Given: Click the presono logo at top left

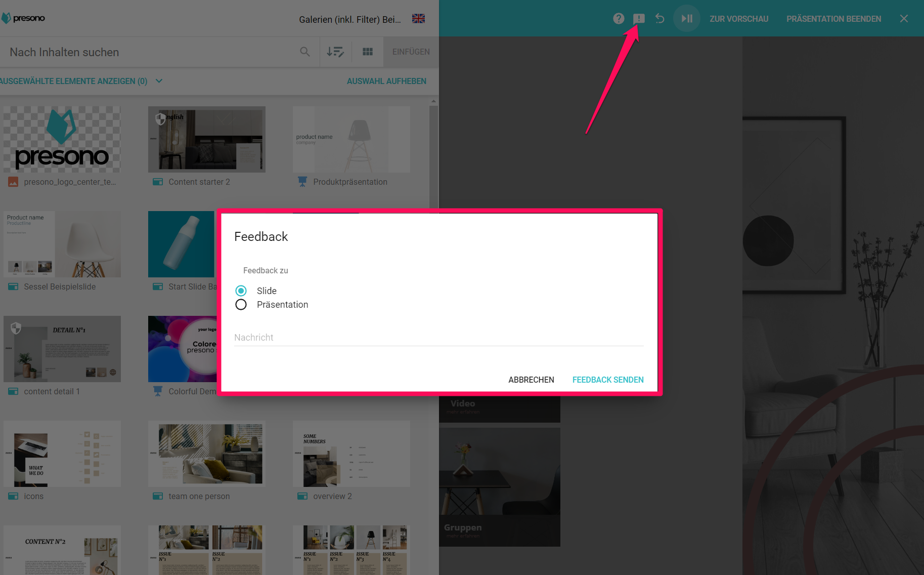Looking at the screenshot, I should [x=23, y=18].
